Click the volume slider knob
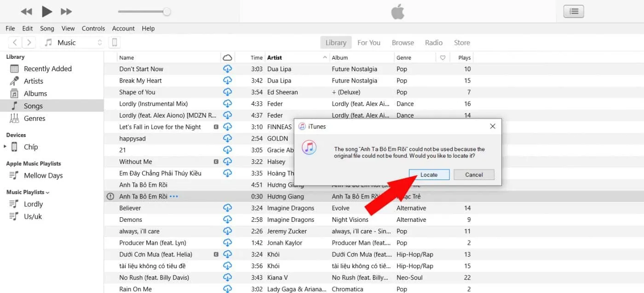Screen dimensions: 644x293 click(x=167, y=11)
